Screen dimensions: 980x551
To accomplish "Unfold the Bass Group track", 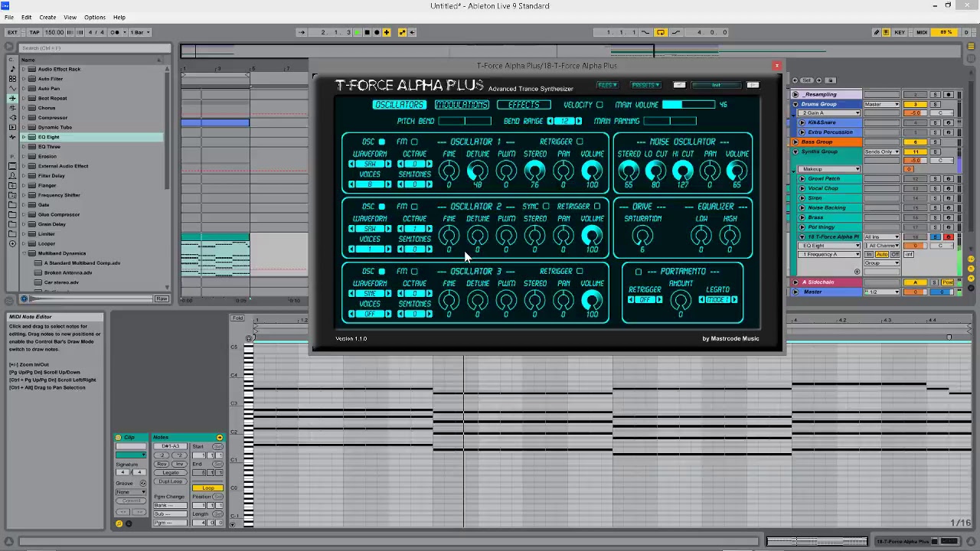I will point(795,142).
